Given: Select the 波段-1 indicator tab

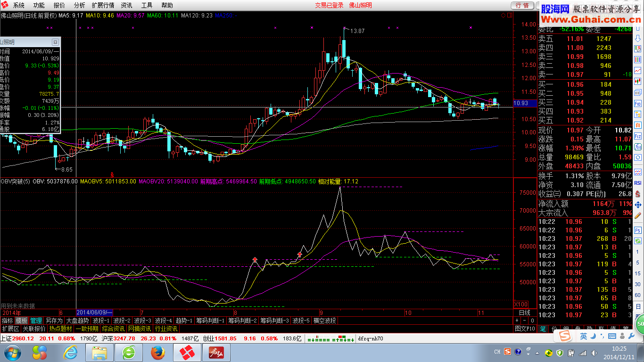Looking at the screenshot, I should click(101, 321).
